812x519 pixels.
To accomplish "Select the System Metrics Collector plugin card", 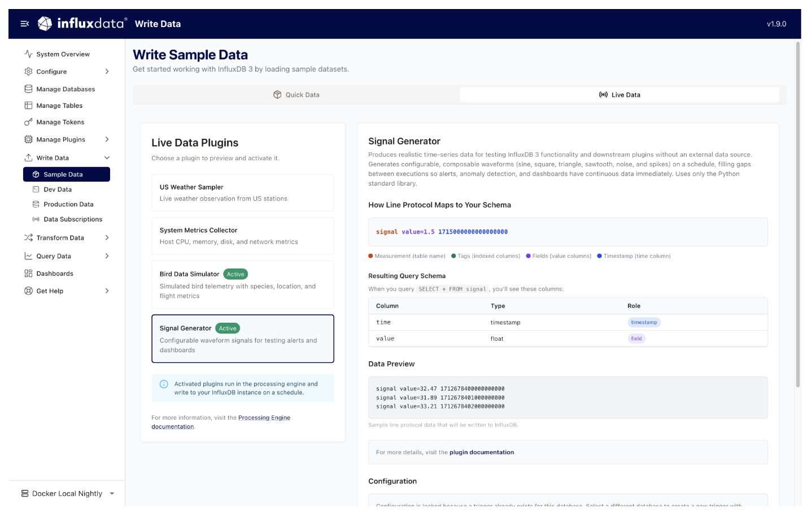I will (243, 236).
